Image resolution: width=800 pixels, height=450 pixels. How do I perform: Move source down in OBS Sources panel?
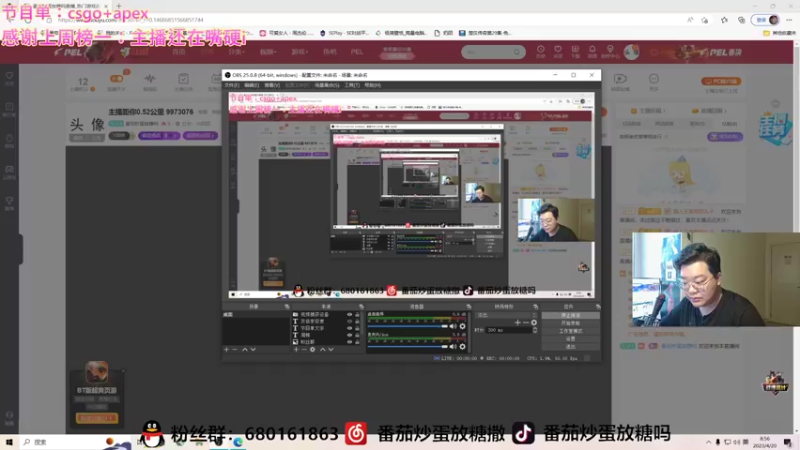pyautogui.click(x=331, y=349)
